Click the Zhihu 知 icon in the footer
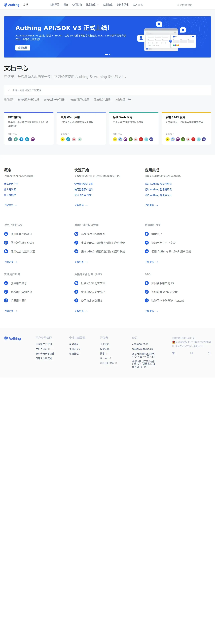Screen dimensions: 215x644 tap(209, 353)
